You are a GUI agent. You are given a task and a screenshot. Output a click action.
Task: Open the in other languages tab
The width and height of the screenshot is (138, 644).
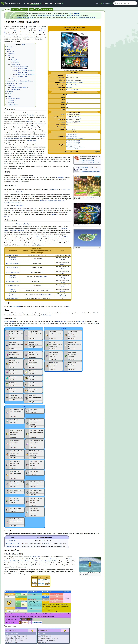(47, 10)
